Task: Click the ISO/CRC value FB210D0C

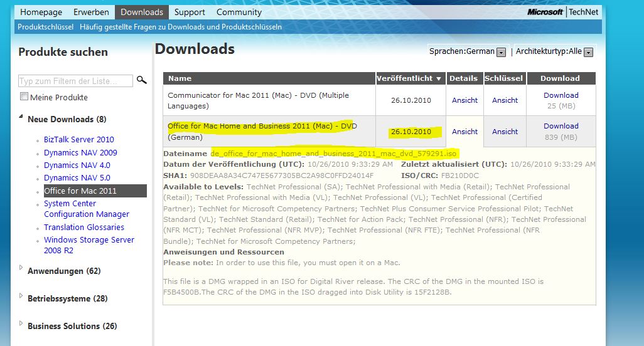Action: tap(460, 176)
